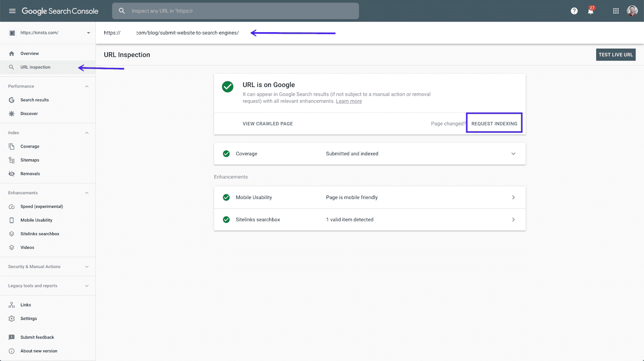Select URL inspection in sidebar

[x=35, y=67]
